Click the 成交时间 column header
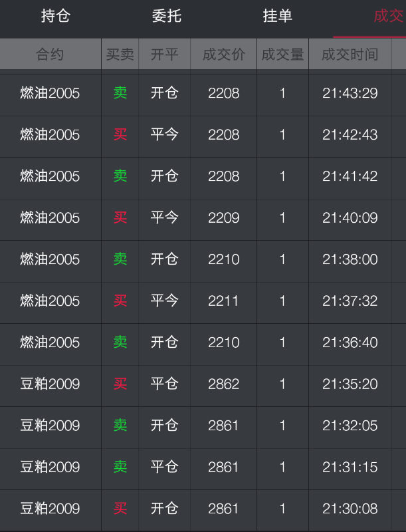This screenshot has width=406, height=532. click(350, 55)
